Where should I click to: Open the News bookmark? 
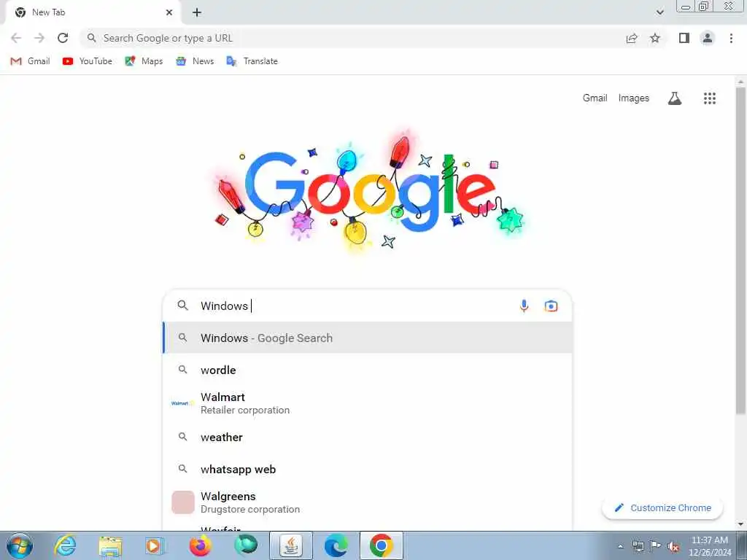[195, 61]
